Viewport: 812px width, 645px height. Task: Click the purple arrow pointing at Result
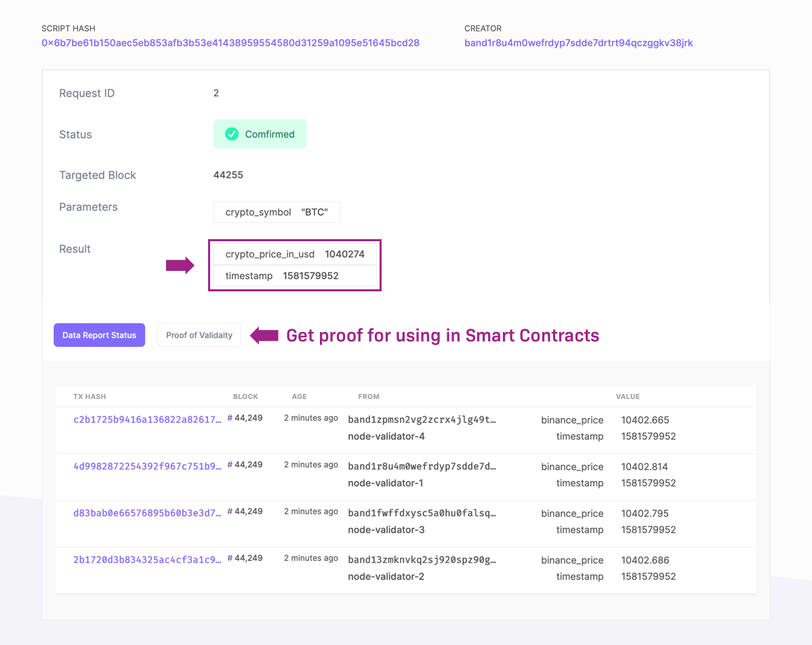180,266
